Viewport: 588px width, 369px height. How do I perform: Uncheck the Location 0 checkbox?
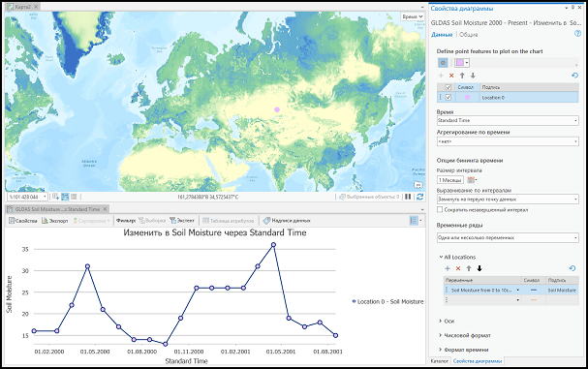448,97
